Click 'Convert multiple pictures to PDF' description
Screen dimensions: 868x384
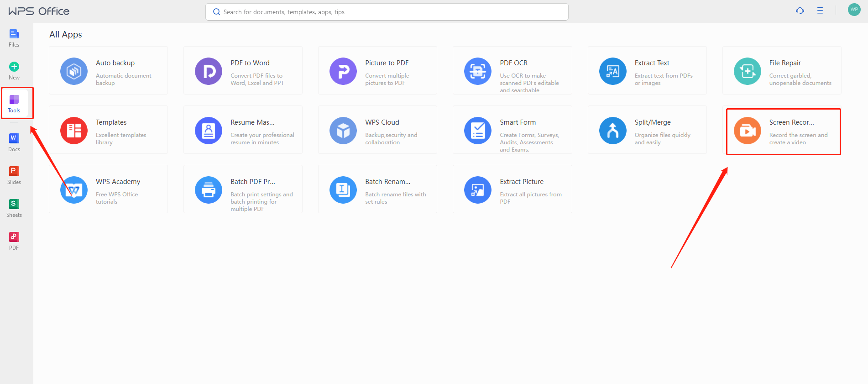click(387, 79)
